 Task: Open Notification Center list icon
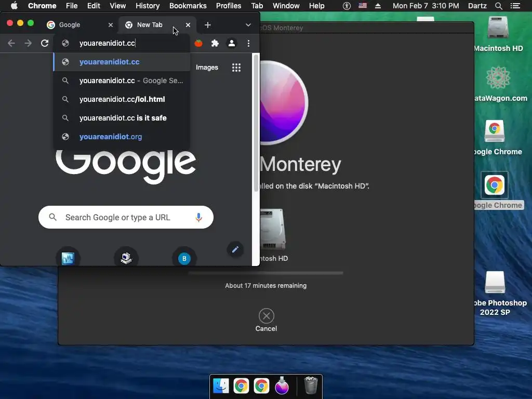[x=515, y=6]
